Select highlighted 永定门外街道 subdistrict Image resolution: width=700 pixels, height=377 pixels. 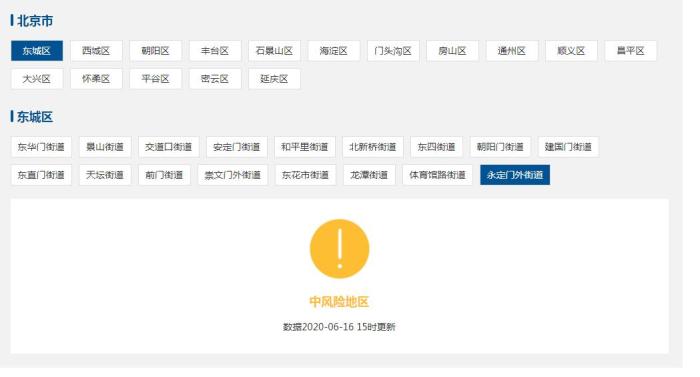(515, 175)
